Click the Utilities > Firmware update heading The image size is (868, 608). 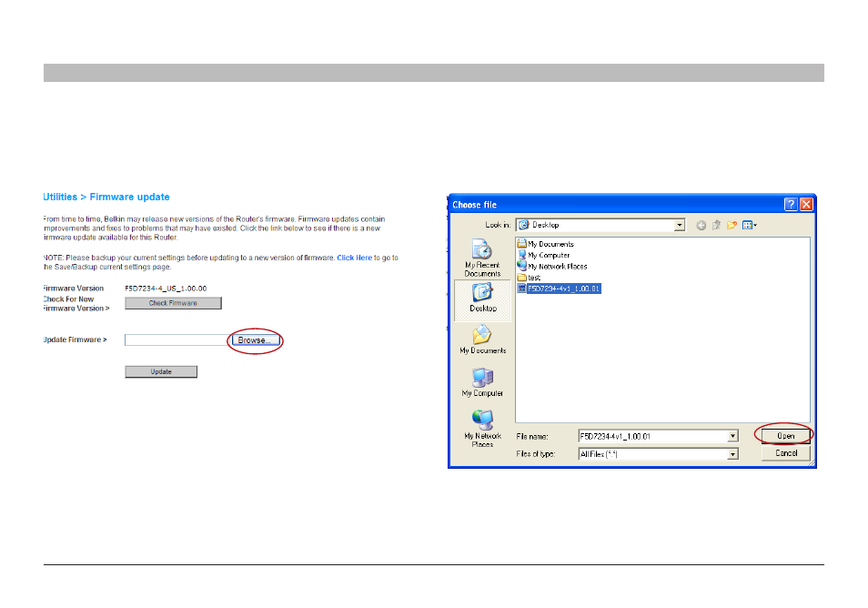(106, 198)
